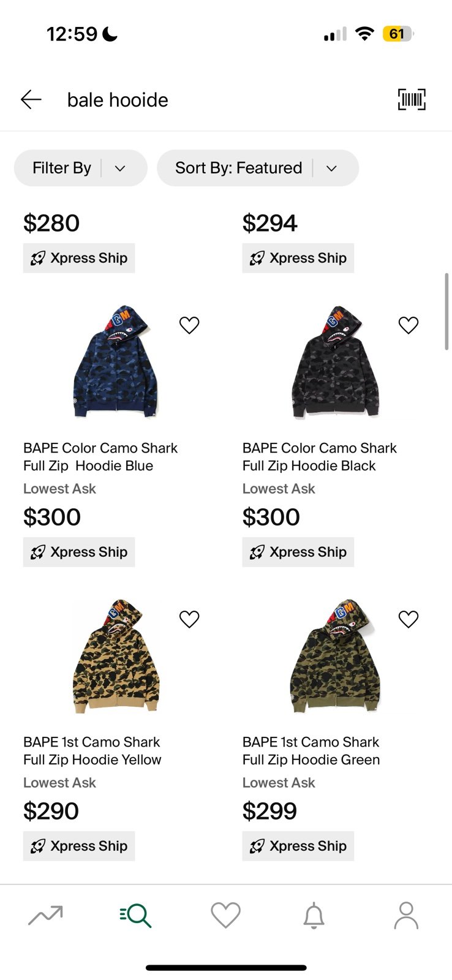Viewport: 452px width, 980px height.
Task: Click chevron arrow beside Sort By: Featured
Action: tap(331, 168)
